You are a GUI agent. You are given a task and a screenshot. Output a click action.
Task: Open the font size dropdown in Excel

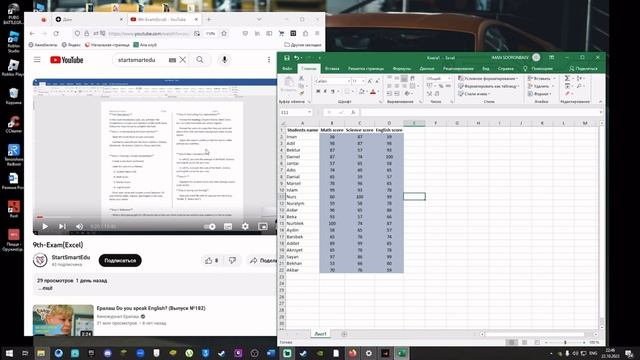363,81
